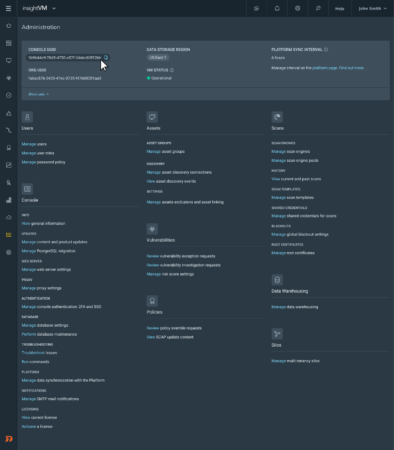Click the Rapid7 logo at sidebar bottom
The width and height of the screenshot is (394, 450).
9,439
